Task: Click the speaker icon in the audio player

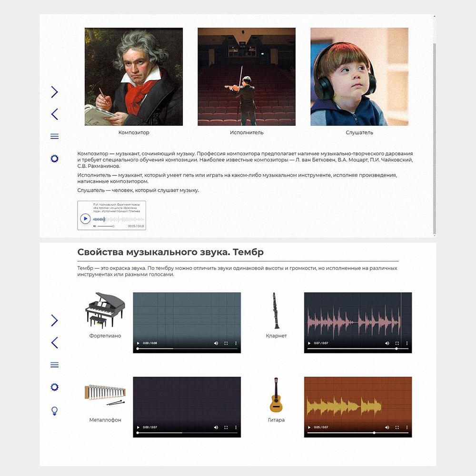Action: (x=95, y=226)
